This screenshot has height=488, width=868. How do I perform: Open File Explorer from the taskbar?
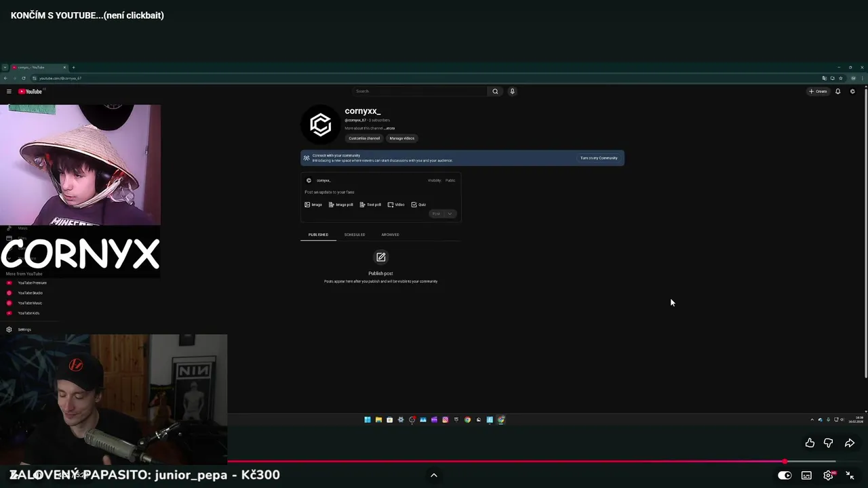pyautogui.click(x=378, y=420)
